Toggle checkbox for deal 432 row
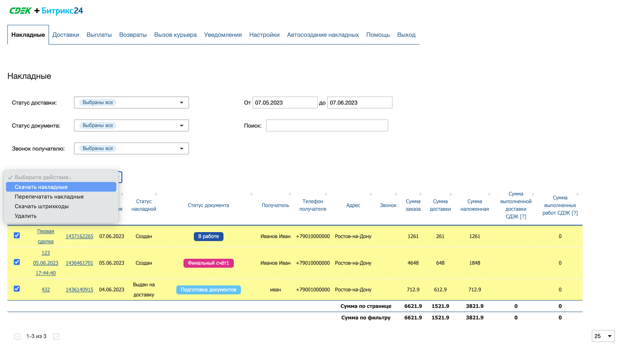The width and height of the screenshot is (624, 364). click(17, 289)
